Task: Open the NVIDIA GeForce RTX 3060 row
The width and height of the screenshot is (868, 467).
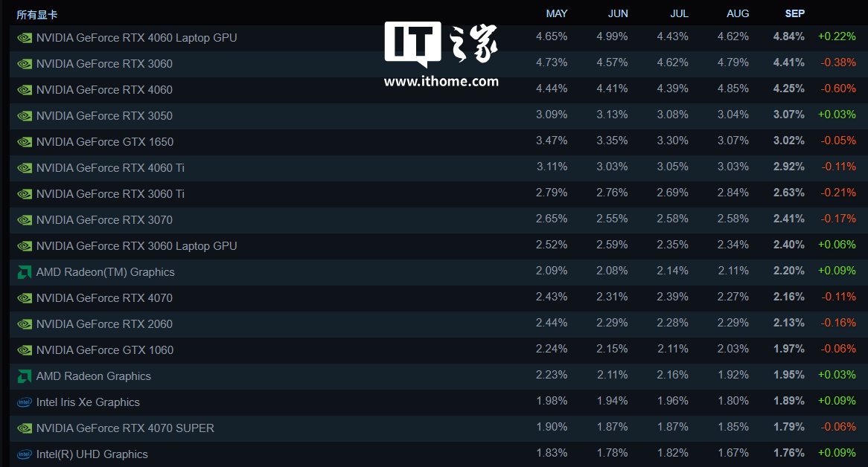Action: [104, 64]
